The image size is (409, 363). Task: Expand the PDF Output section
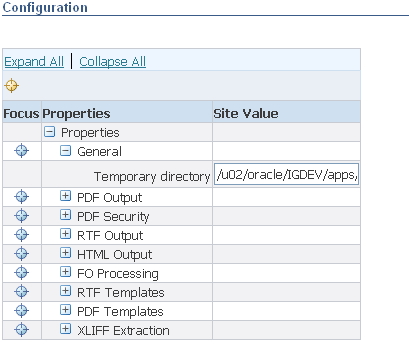(66, 196)
